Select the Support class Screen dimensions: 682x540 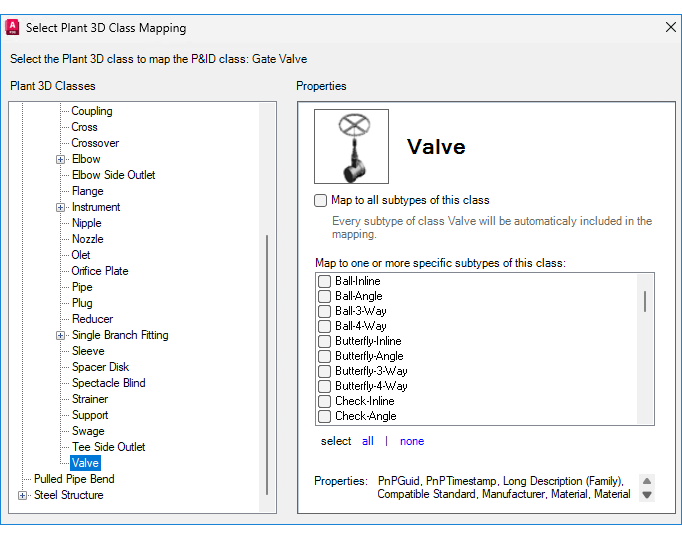point(90,415)
